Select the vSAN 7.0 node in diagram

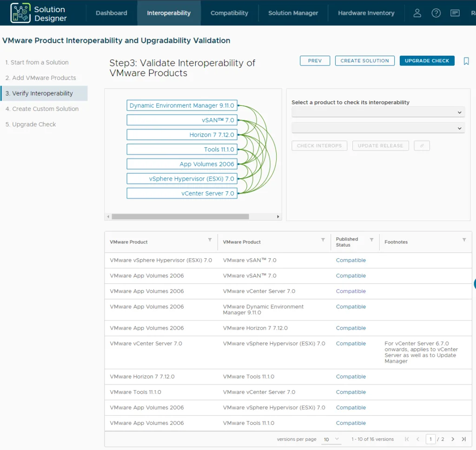point(182,120)
